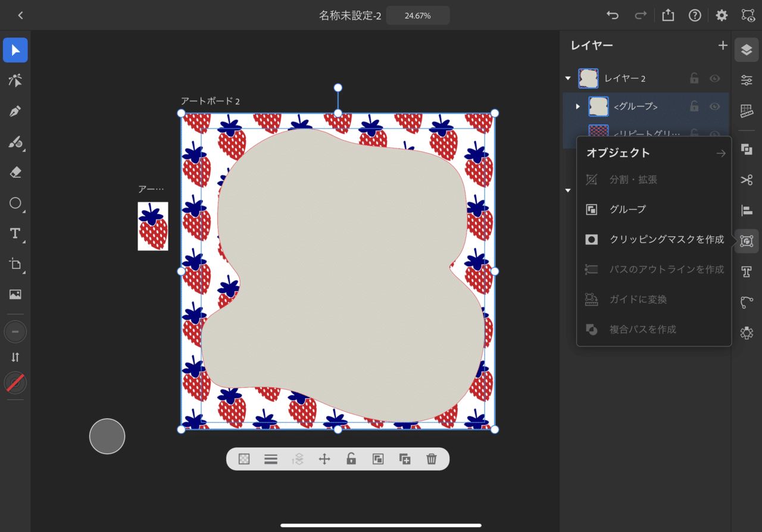Choose クリッピングマスクを作成 from the menu
Screen dimensions: 762x532
pos(667,239)
